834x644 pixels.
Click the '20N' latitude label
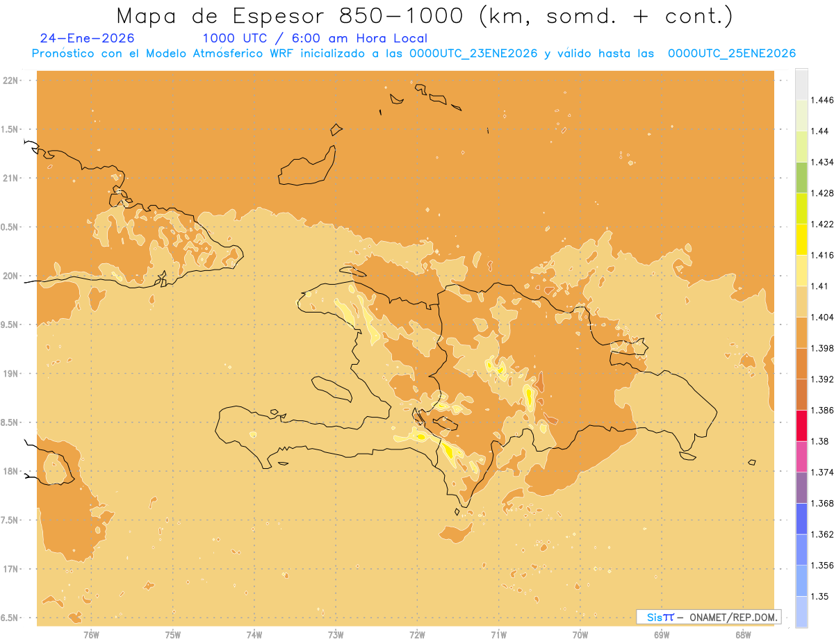pyautogui.click(x=10, y=276)
